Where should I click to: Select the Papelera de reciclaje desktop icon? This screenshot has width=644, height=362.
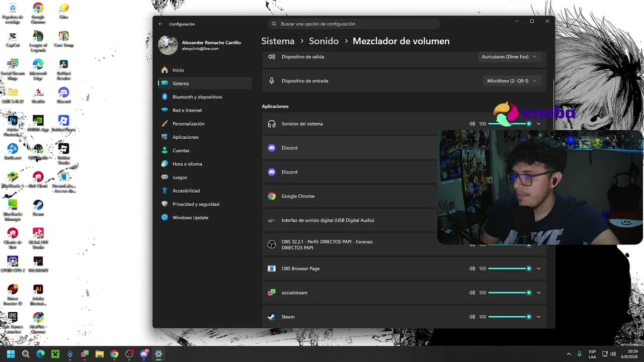coord(13,14)
